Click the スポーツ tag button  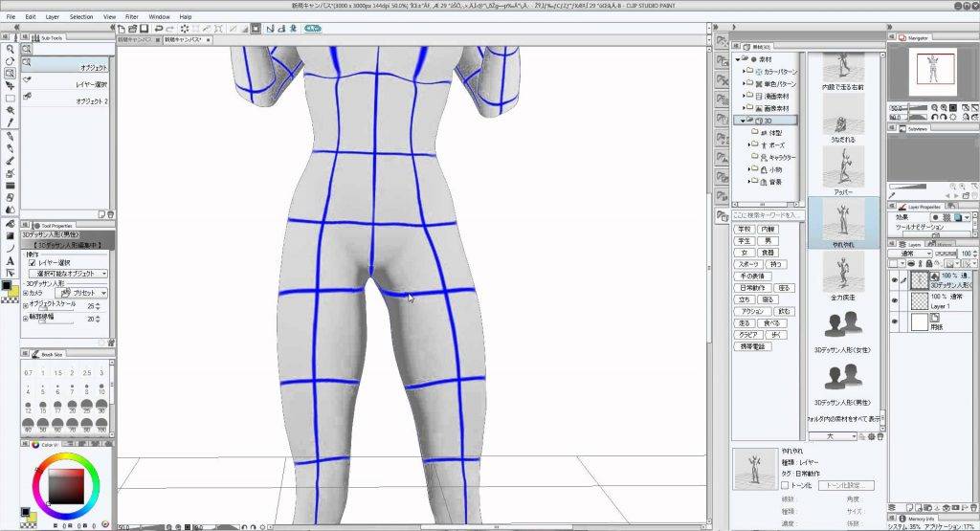point(748,264)
